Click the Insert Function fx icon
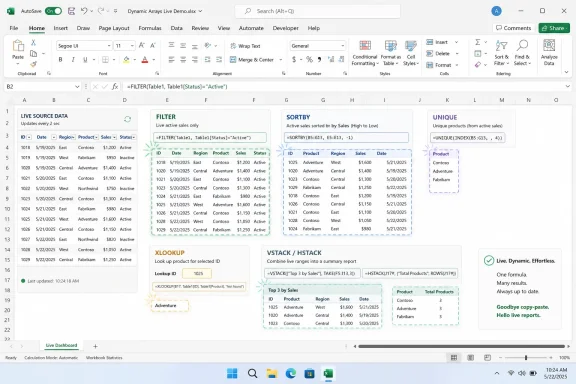 pos(115,87)
